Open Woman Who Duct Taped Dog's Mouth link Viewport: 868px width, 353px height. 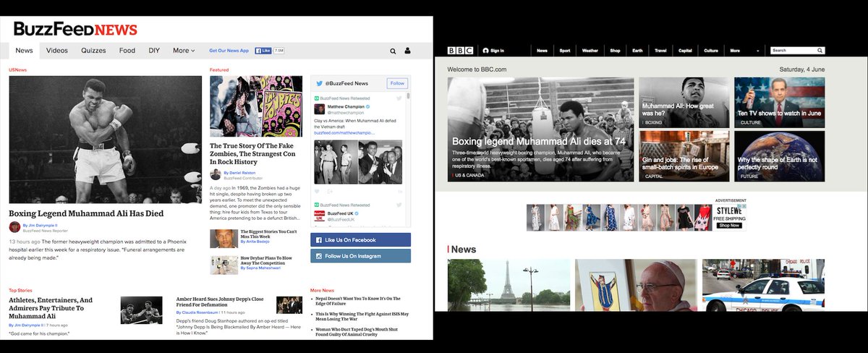(x=357, y=333)
